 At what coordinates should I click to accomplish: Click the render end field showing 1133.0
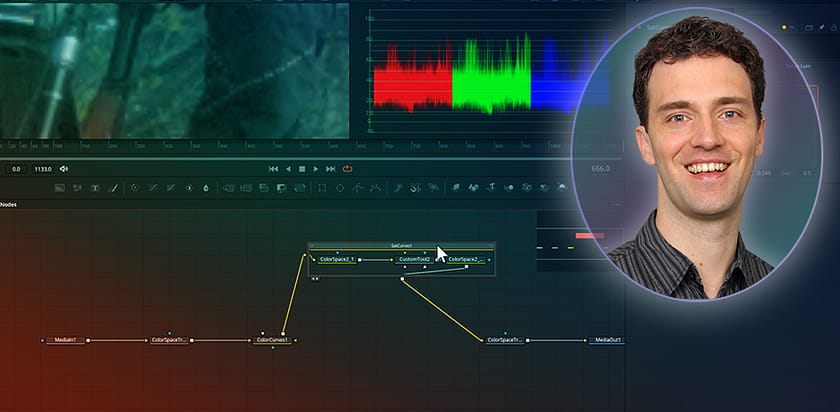point(43,169)
